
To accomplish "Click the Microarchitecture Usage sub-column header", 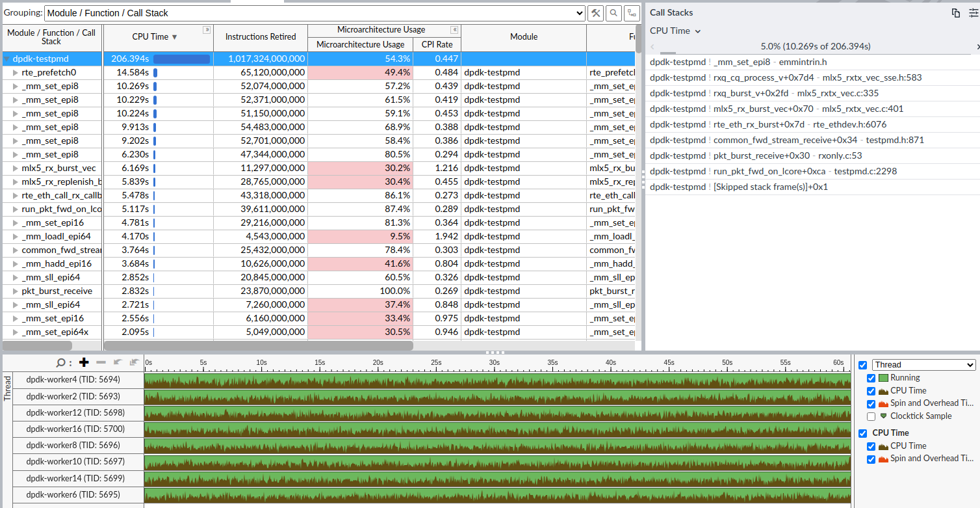I will click(x=360, y=44).
